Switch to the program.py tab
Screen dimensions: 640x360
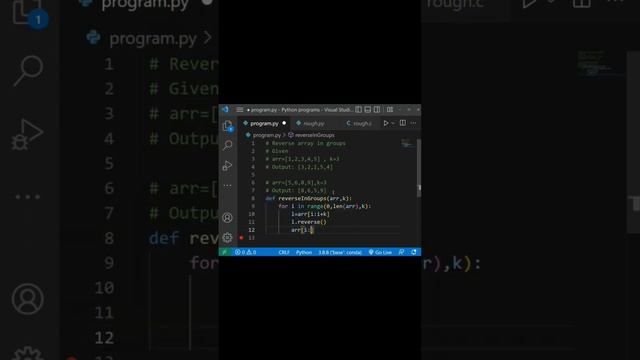pyautogui.click(x=264, y=123)
